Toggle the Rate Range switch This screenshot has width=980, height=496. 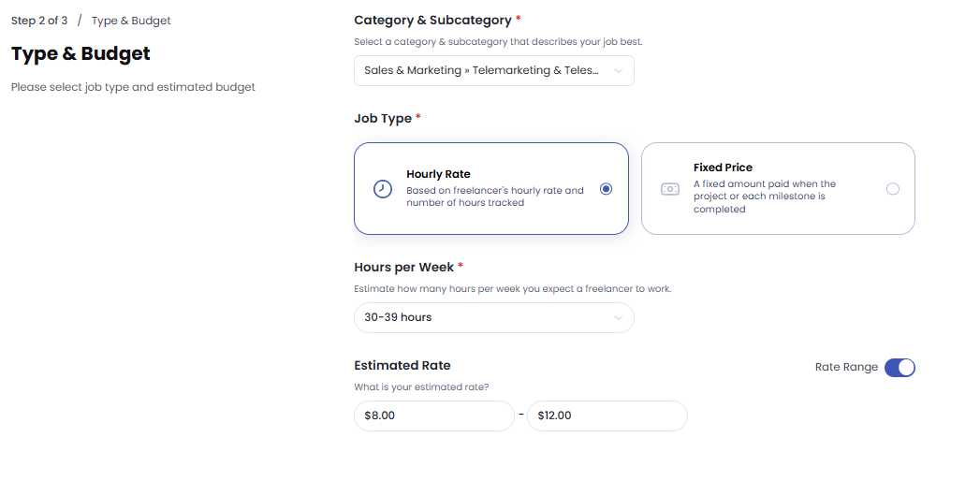pos(900,368)
